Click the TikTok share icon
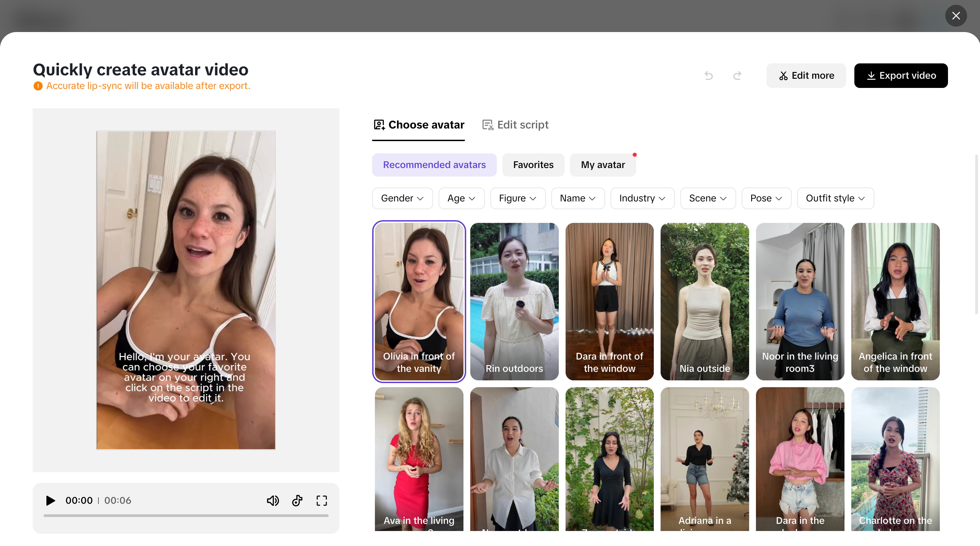The height and width of the screenshot is (546, 980). (x=297, y=500)
